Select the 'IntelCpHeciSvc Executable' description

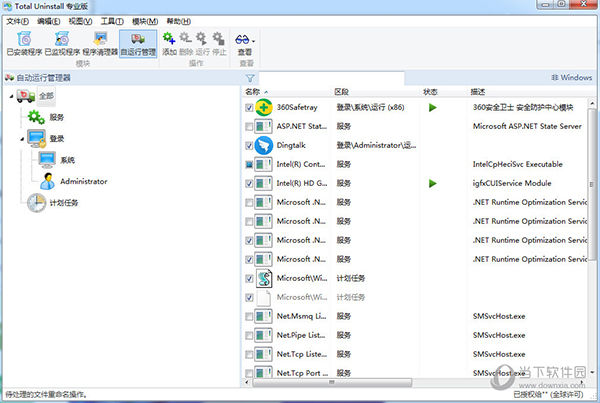(518, 165)
